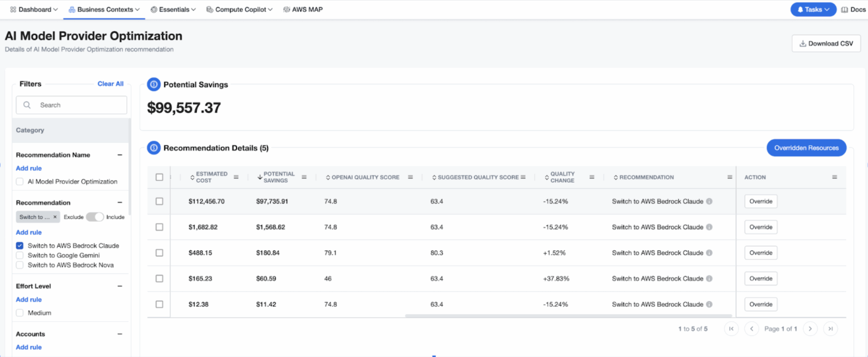Click the Filters search input field
Image resolution: width=868 pixels, height=357 pixels.
pos(72,105)
